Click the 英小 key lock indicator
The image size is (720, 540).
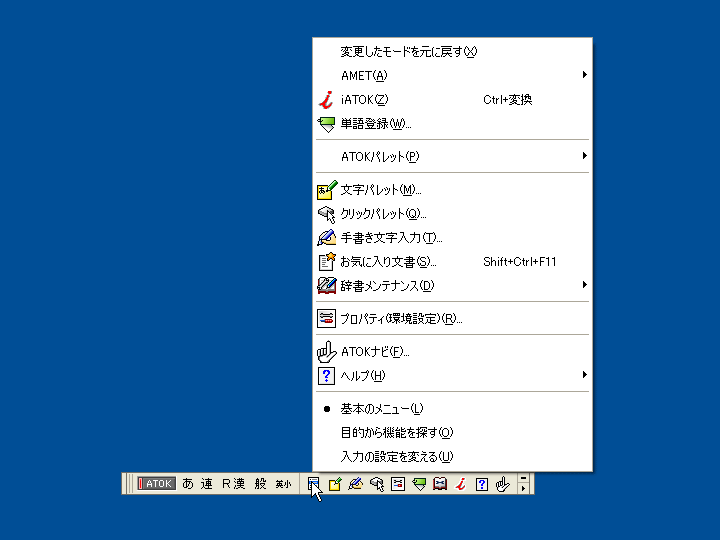tap(283, 484)
